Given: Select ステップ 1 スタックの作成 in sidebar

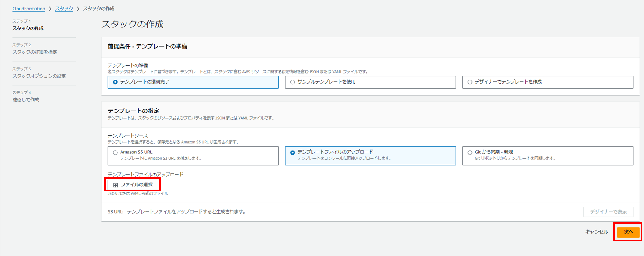Looking at the screenshot, I should 28,25.
